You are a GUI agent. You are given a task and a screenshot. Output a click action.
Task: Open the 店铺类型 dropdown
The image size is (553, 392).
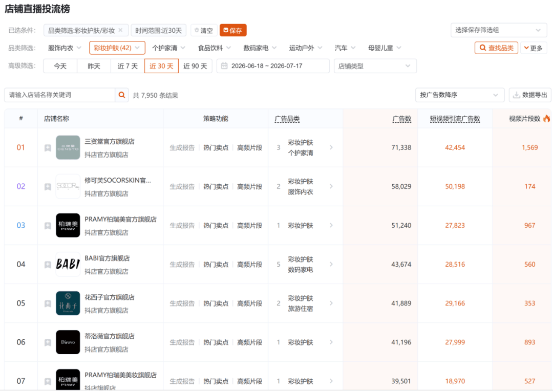[x=375, y=66]
